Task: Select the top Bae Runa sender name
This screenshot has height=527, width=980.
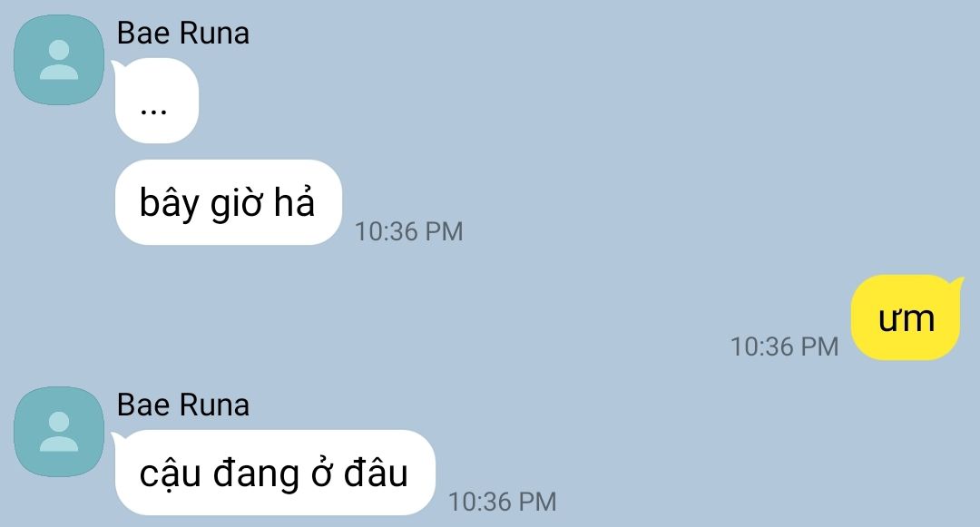Action: click(183, 33)
